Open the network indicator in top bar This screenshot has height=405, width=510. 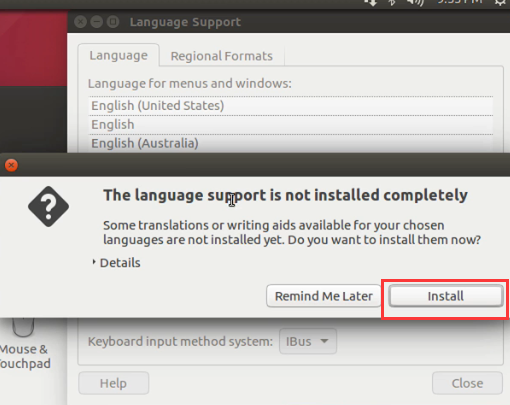pyautogui.click(x=370, y=3)
